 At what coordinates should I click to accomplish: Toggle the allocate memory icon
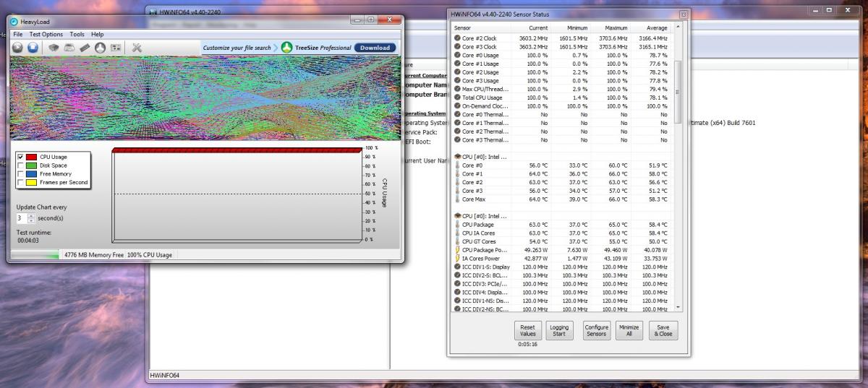coord(85,47)
